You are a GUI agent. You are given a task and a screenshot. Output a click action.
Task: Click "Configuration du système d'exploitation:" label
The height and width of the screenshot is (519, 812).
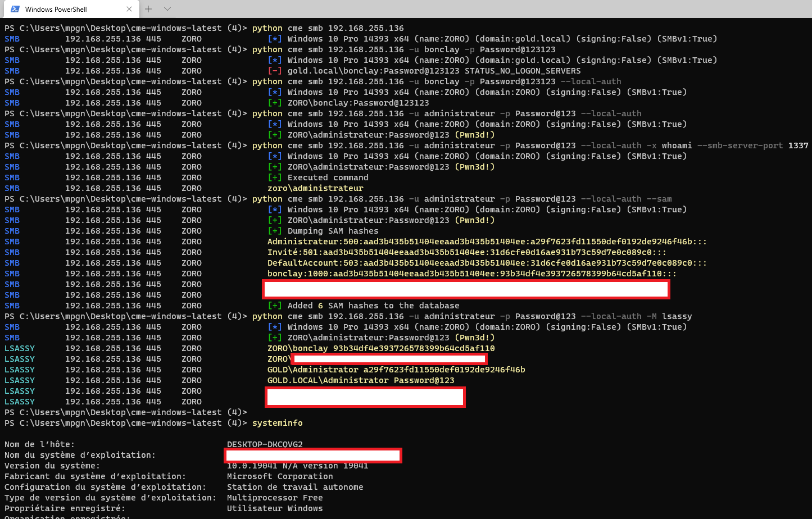pos(105,487)
